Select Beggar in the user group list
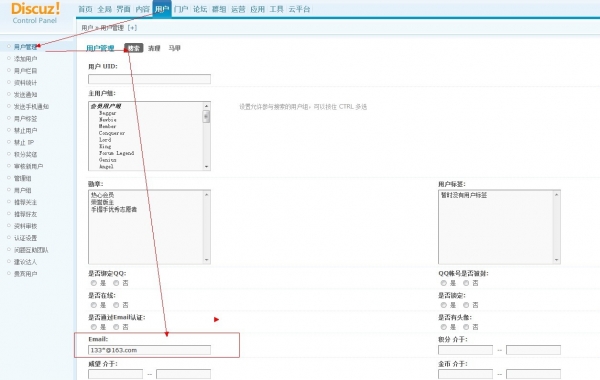The image size is (600, 380). [x=108, y=113]
